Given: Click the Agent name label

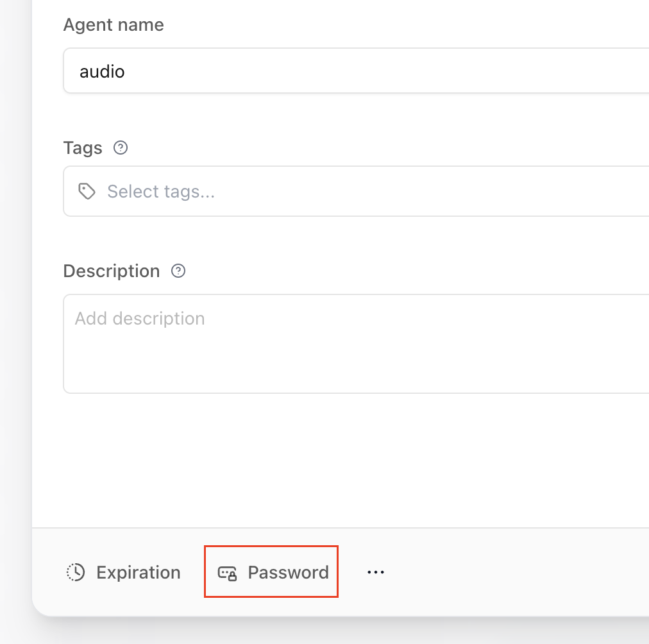Looking at the screenshot, I should pos(114,25).
